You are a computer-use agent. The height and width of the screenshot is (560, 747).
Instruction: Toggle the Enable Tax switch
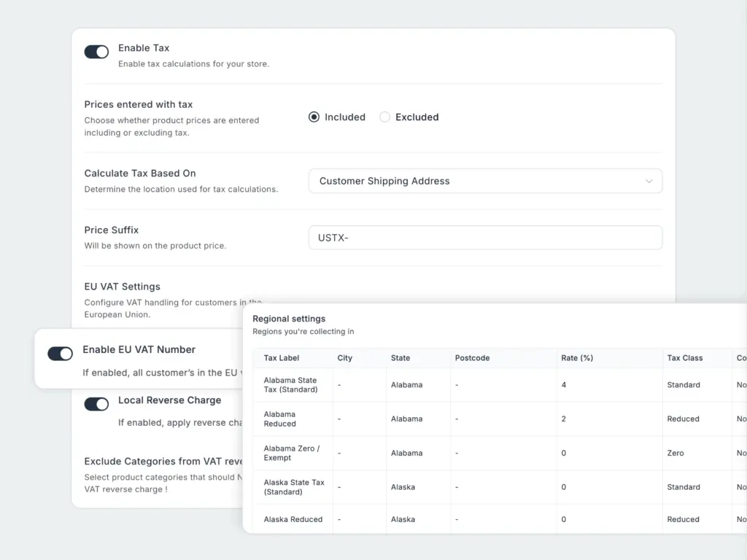(x=96, y=52)
